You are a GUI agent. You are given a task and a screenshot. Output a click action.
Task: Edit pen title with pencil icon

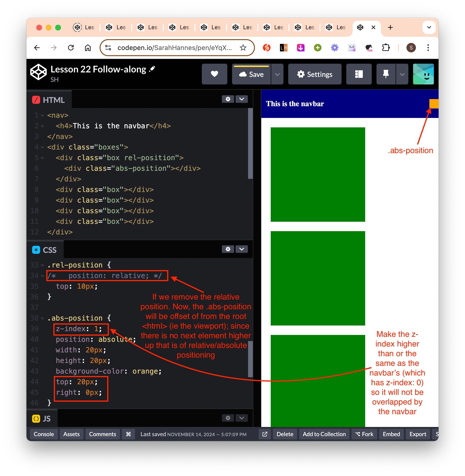[x=152, y=69]
